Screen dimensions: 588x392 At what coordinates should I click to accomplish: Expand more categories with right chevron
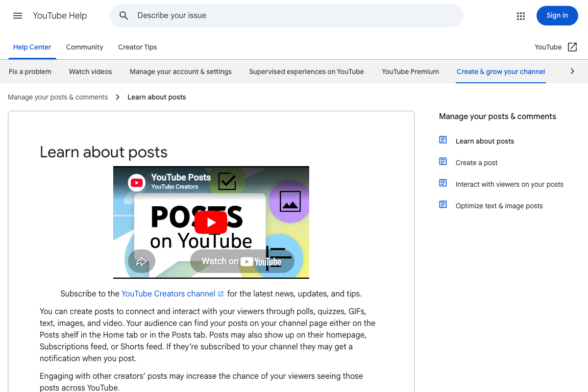[572, 72]
